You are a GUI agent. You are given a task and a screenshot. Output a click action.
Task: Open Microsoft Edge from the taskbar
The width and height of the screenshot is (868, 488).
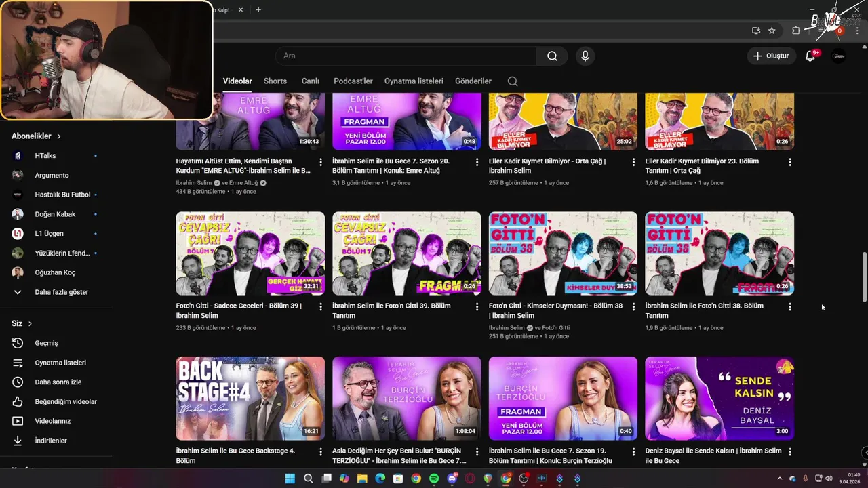point(380,479)
